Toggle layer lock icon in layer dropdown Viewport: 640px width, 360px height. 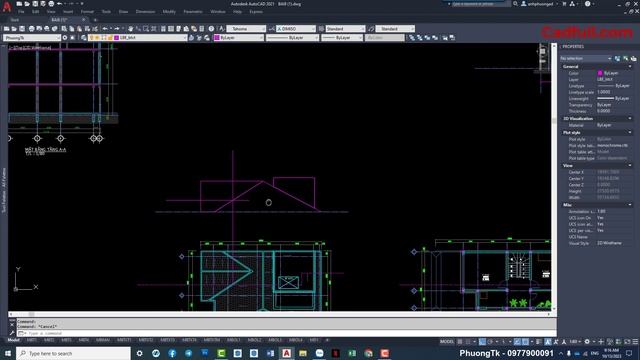click(110, 38)
